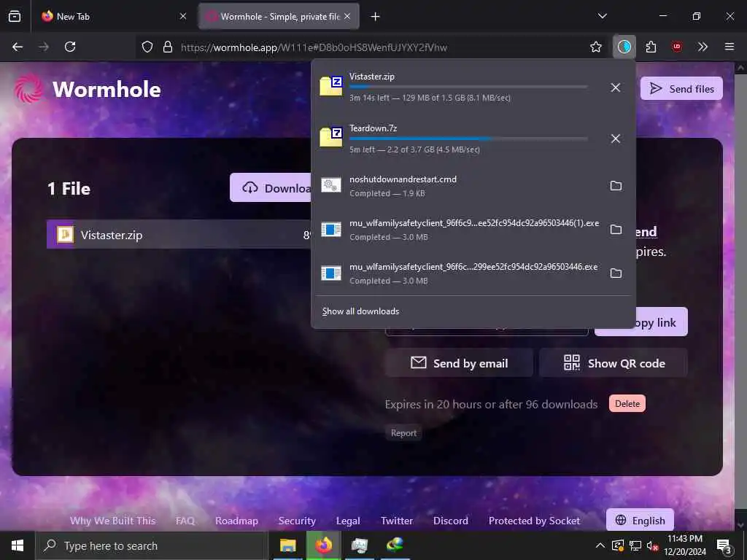Open the Windows Start menu

18,545
